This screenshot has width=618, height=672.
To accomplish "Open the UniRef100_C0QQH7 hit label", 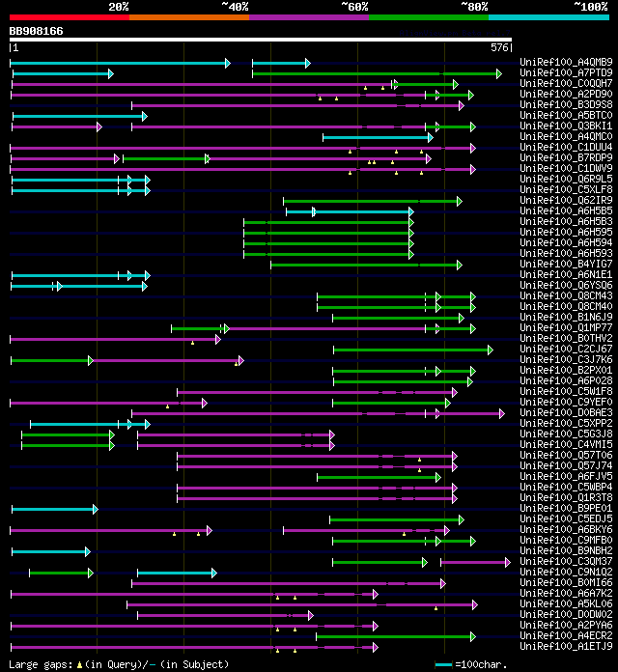I will click(x=566, y=83).
